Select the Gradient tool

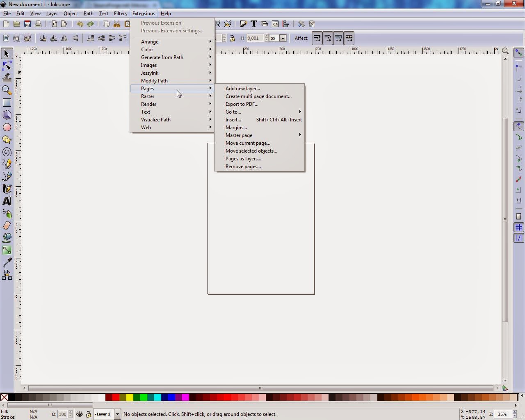(x=7, y=250)
